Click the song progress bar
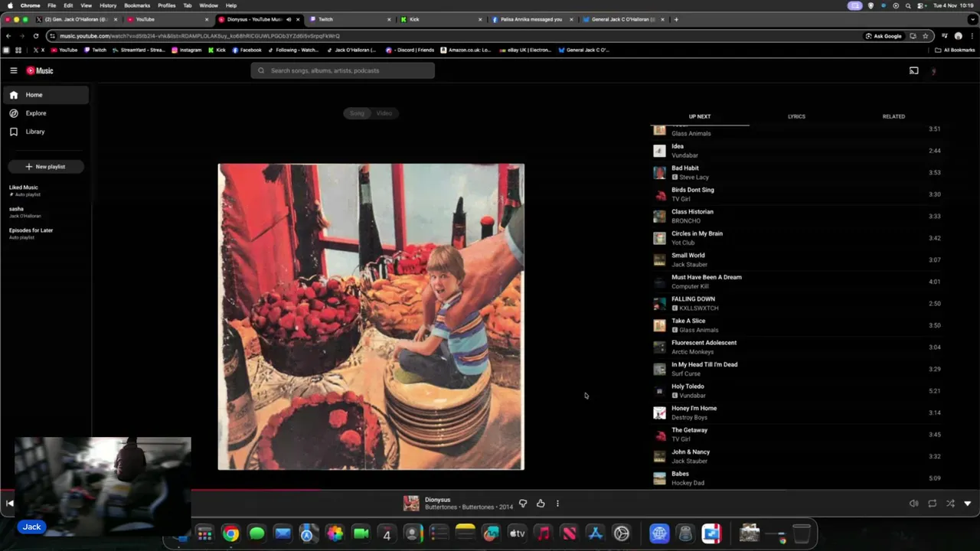The height and width of the screenshot is (551, 980). [490, 490]
